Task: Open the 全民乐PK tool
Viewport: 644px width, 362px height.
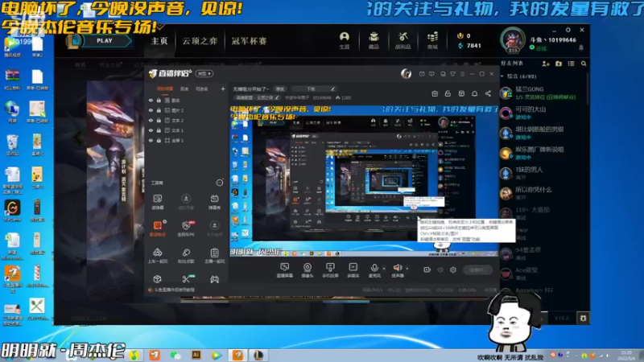Action: [x=186, y=228]
